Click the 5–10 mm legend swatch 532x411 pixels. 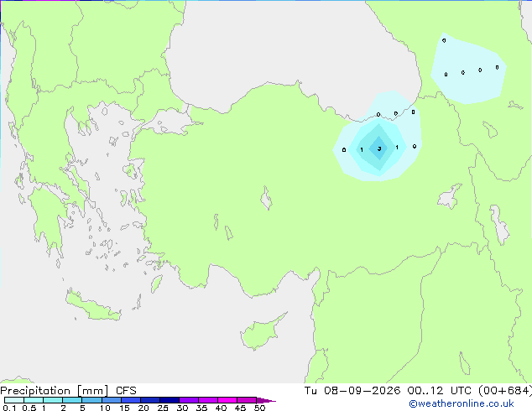(x=91, y=400)
